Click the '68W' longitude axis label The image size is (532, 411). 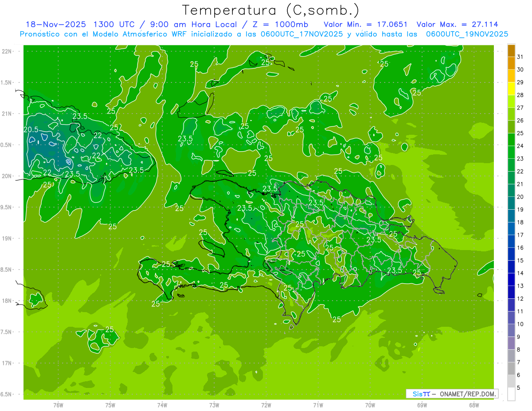coord(474,405)
